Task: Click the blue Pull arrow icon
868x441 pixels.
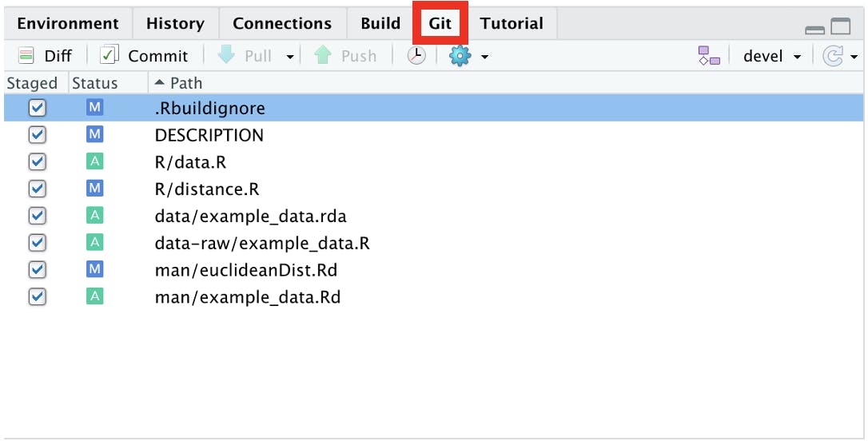Action: [x=226, y=55]
